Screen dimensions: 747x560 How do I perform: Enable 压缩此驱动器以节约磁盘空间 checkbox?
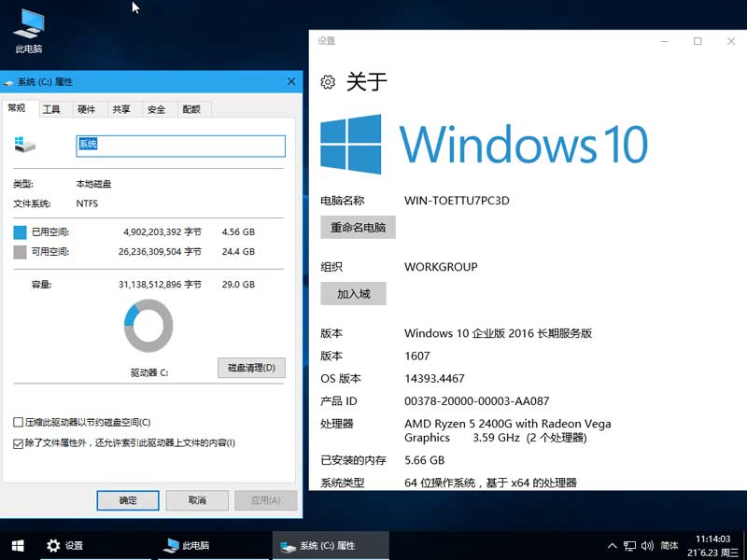click(x=18, y=423)
